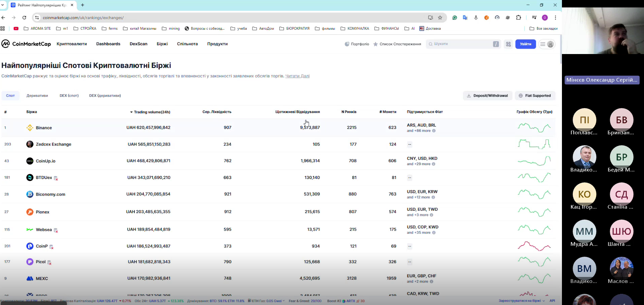This screenshot has width=644, height=305.
Task: Follow the 'Читати Далі' link
Action: coord(297,76)
